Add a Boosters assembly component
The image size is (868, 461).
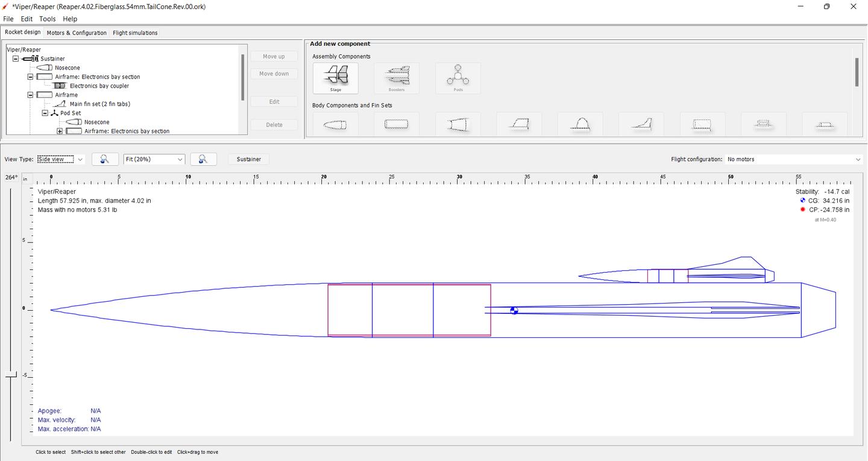[x=396, y=77]
